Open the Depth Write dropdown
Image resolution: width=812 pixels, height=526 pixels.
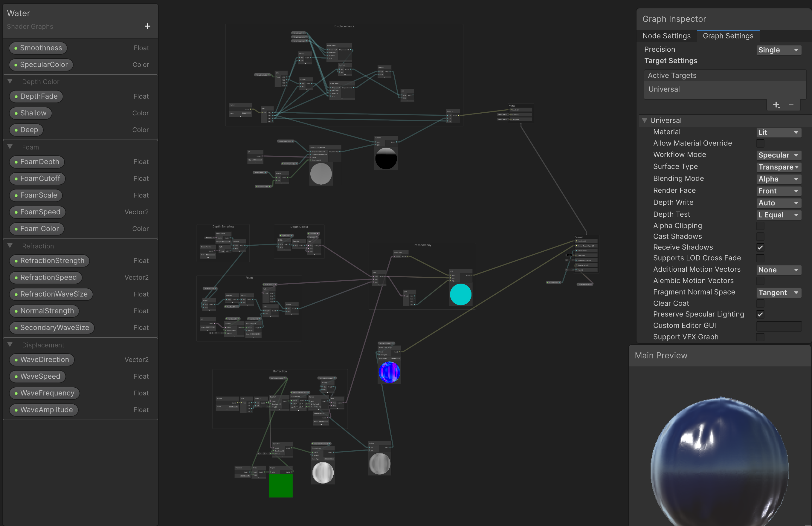(779, 203)
